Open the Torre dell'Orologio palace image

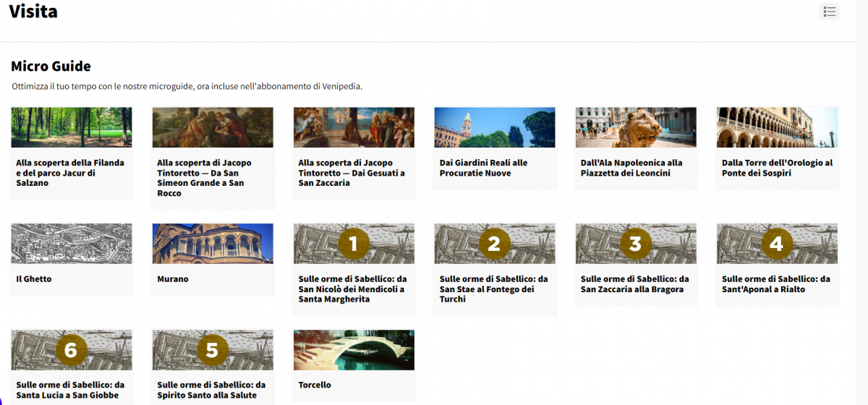point(777,127)
